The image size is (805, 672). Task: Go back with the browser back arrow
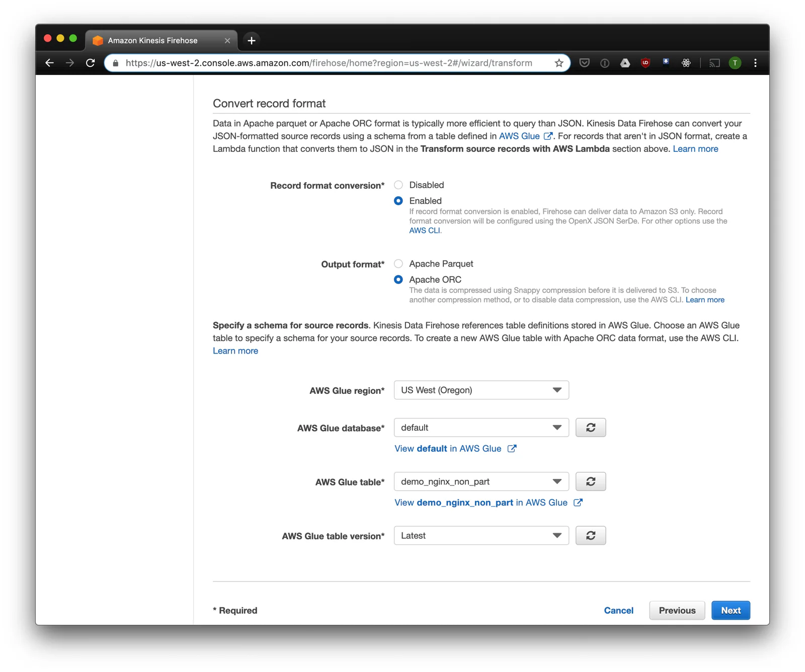49,63
